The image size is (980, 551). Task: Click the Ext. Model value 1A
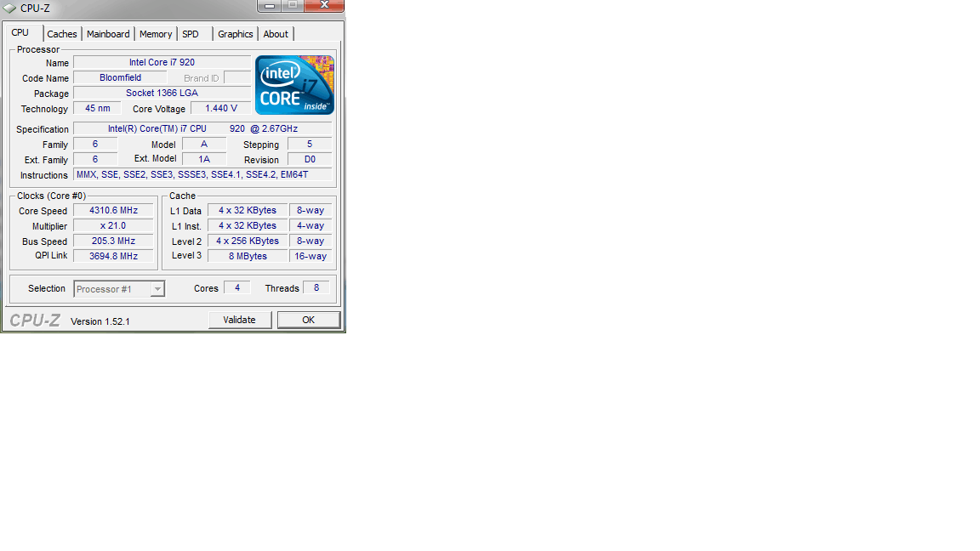(204, 159)
